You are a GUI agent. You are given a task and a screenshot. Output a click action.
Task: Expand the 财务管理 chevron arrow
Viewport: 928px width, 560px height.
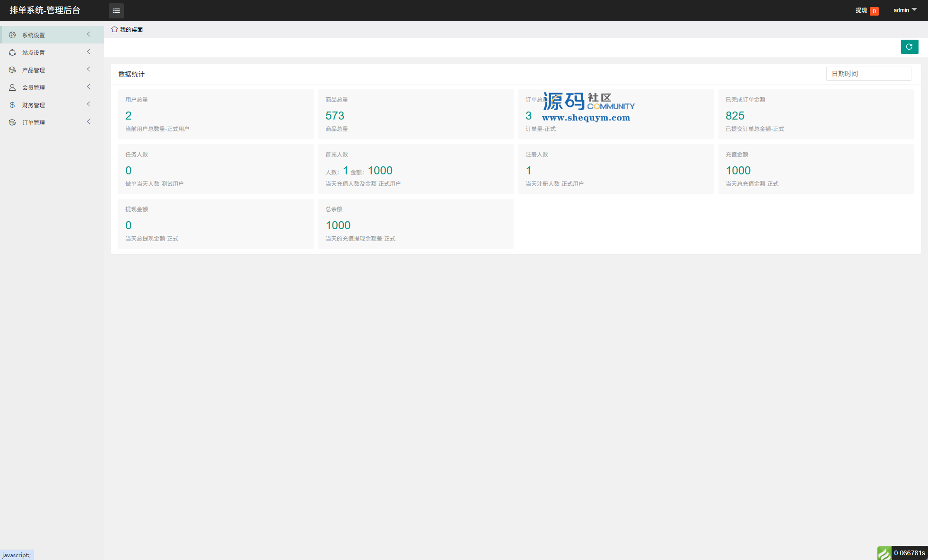pyautogui.click(x=88, y=104)
